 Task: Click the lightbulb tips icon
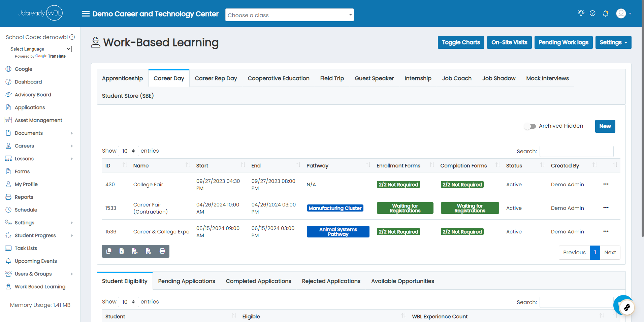click(581, 13)
